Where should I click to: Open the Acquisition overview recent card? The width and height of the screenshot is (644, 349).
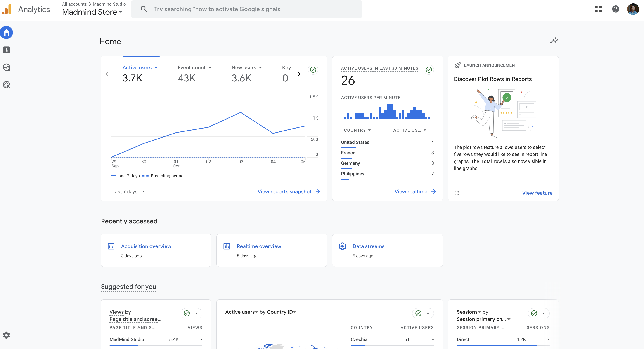coord(146,246)
